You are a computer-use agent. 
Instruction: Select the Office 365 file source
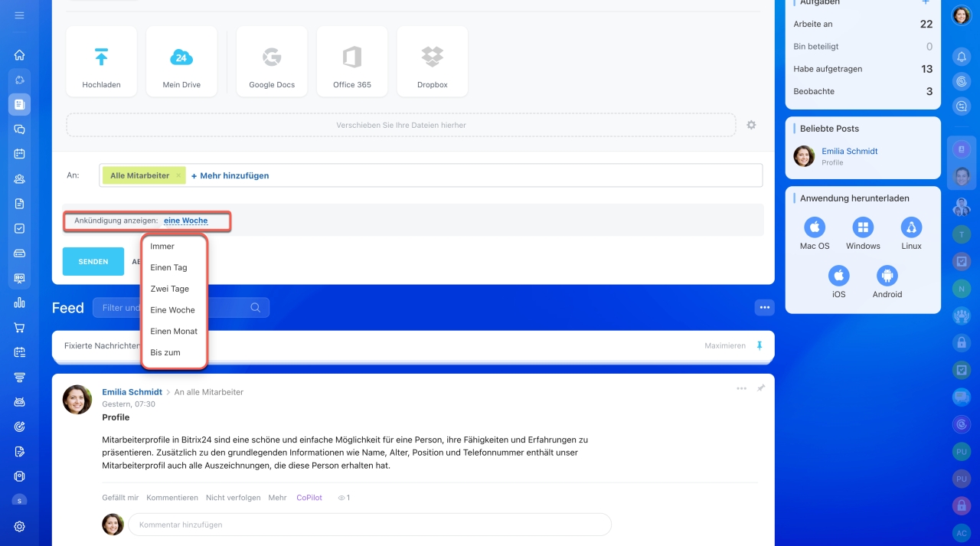pyautogui.click(x=352, y=61)
